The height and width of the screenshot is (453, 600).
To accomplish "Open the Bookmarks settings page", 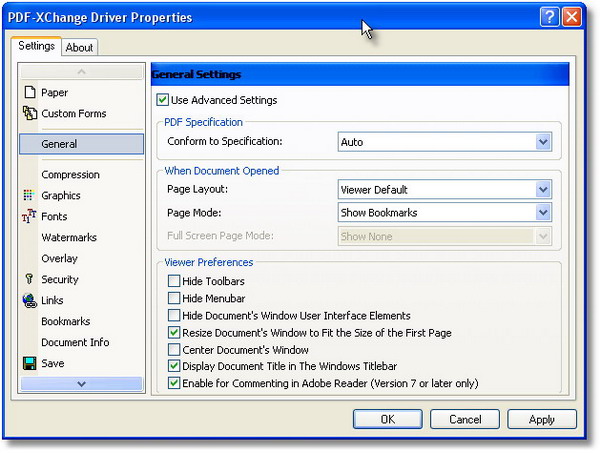I will coord(82,321).
